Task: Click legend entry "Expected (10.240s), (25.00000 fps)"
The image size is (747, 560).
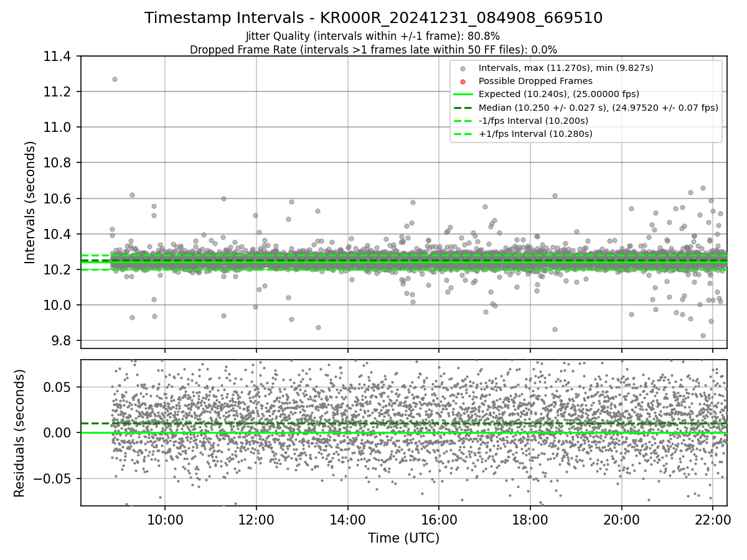Action: point(559,95)
